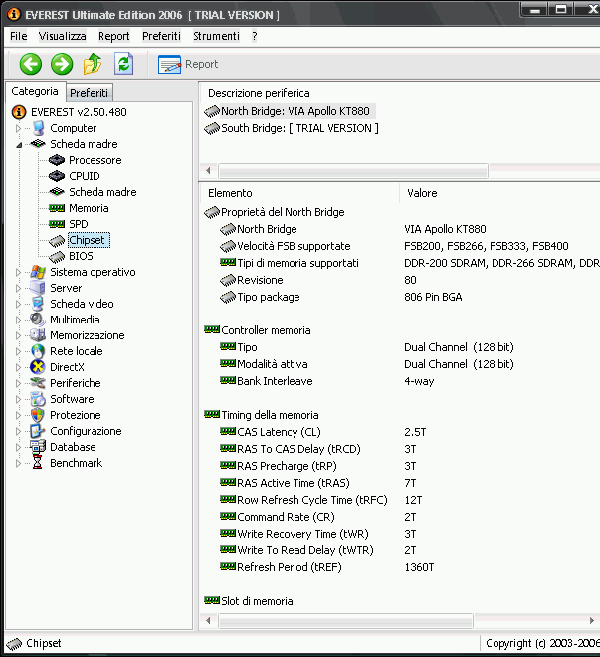Expand the Software tree node

(x=18, y=399)
